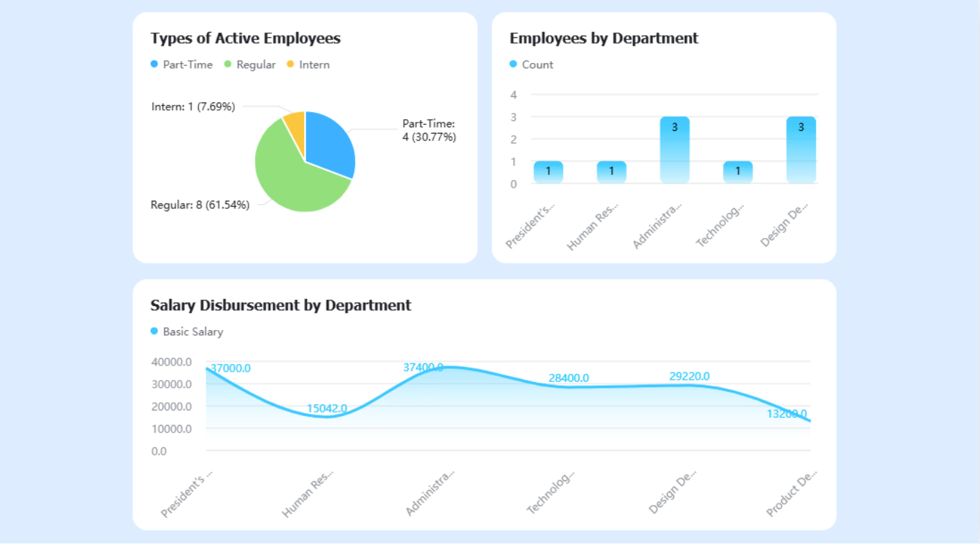Click the "Design De..." axis label under the bar chart
980x544 pixels.
(x=783, y=226)
